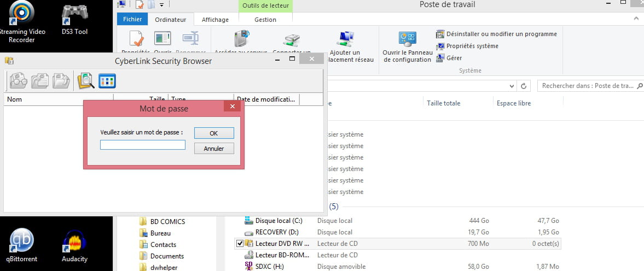Select the Contacts folder in navigation pane
644x271 pixels.
click(x=163, y=244)
